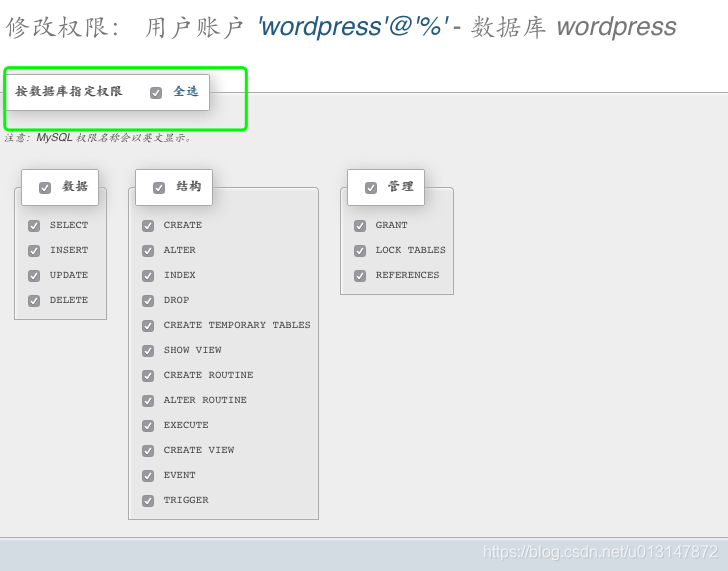728x571 pixels.
Task: Uncheck the 结构 group checkbox
Action: click(159, 188)
